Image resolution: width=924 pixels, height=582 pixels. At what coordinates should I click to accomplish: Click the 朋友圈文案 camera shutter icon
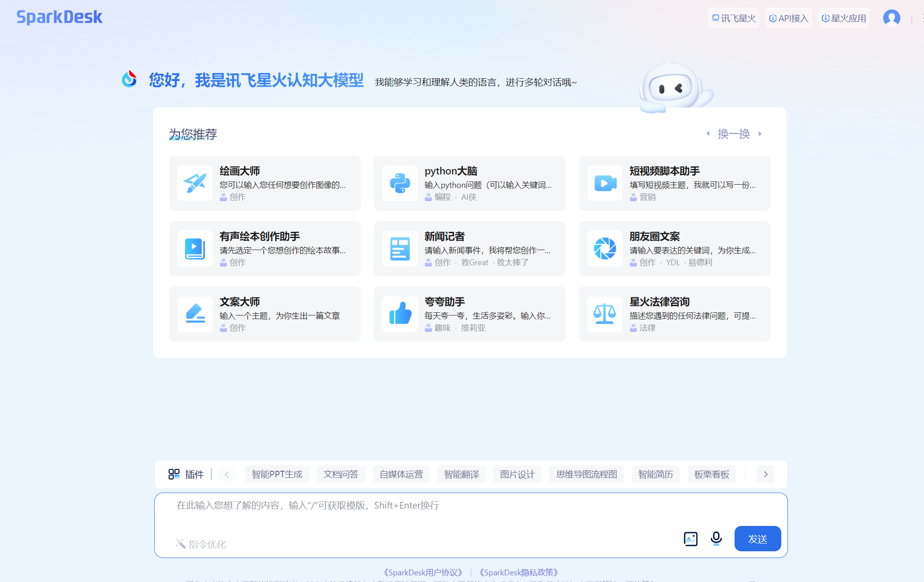605,248
